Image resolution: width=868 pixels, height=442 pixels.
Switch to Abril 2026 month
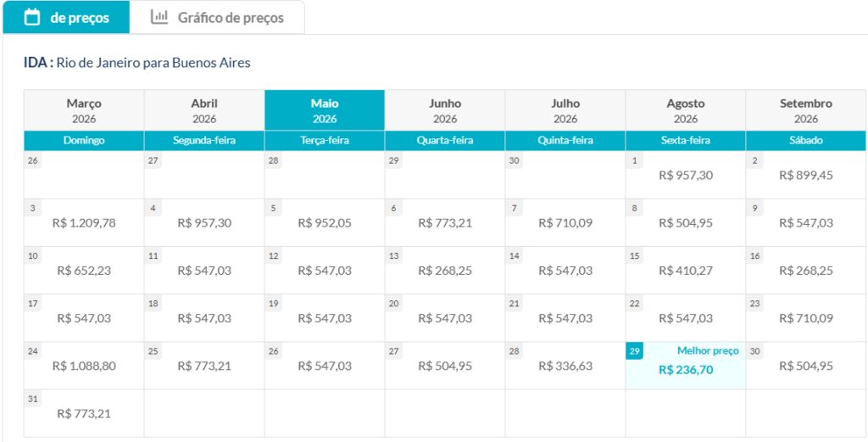coord(204,110)
